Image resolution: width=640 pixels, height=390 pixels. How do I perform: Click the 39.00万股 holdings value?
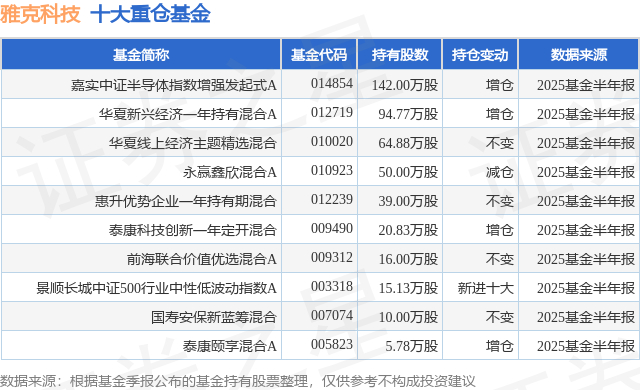coord(408,201)
